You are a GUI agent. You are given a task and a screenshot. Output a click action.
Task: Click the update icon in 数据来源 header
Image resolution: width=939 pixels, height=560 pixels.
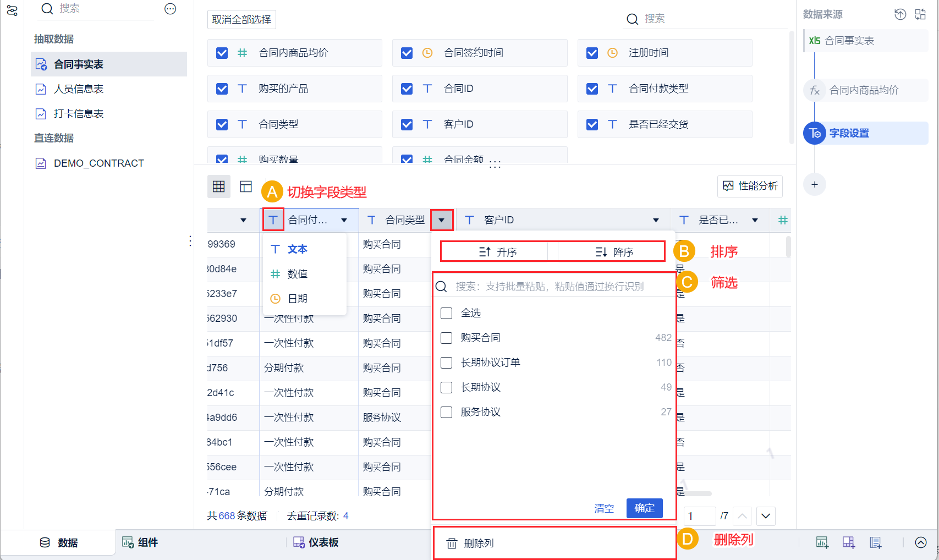point(900,14)
